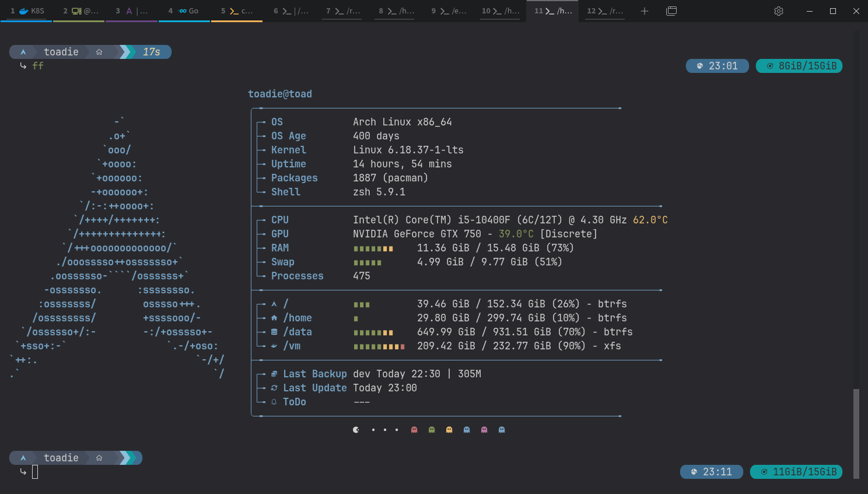Click the "ff" command text

coord(38,66)
